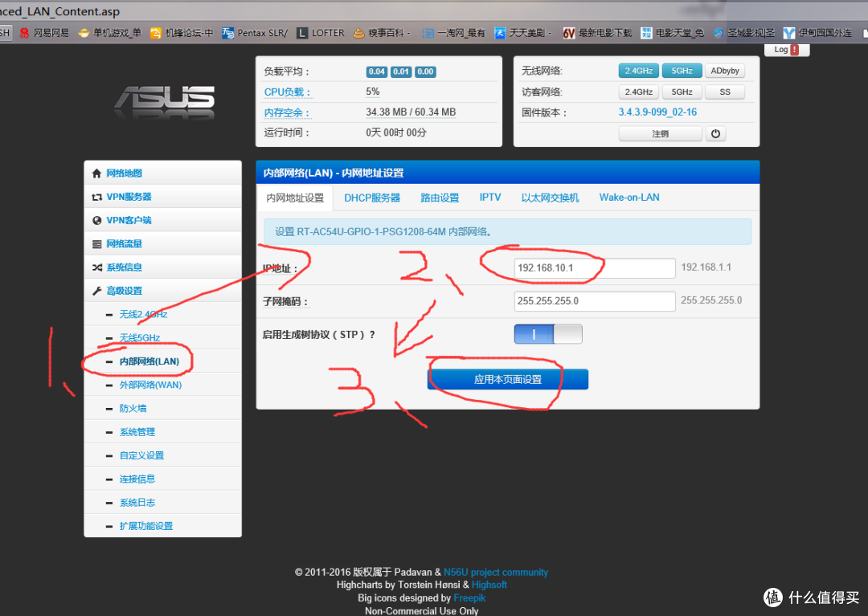Switch to the 路由设置 tab

tap(440, 198)
